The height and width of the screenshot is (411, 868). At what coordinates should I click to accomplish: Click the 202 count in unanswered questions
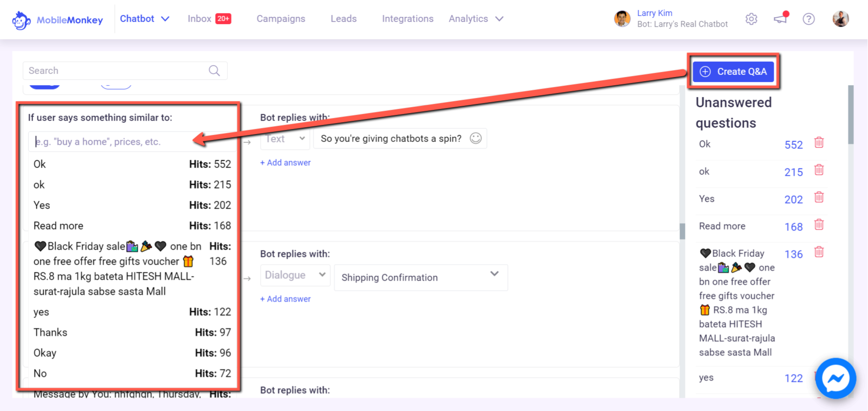[794, 199]
